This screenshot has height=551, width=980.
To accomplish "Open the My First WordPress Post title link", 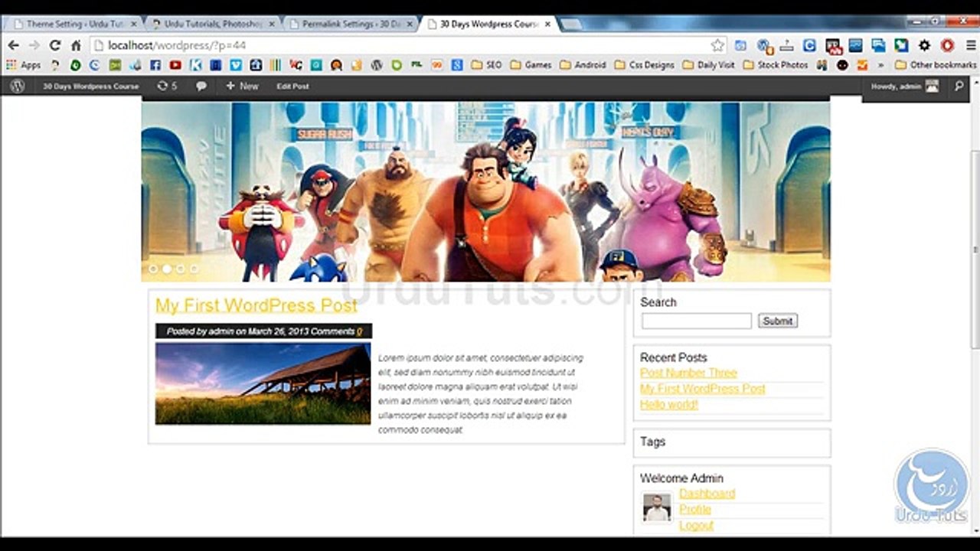I will coord(256,305).
